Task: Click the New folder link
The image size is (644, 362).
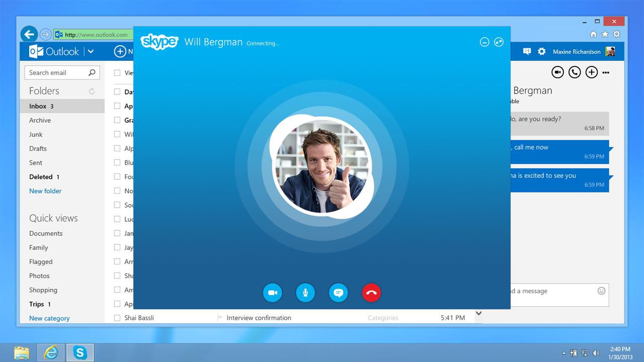Action: pos(45,191)
